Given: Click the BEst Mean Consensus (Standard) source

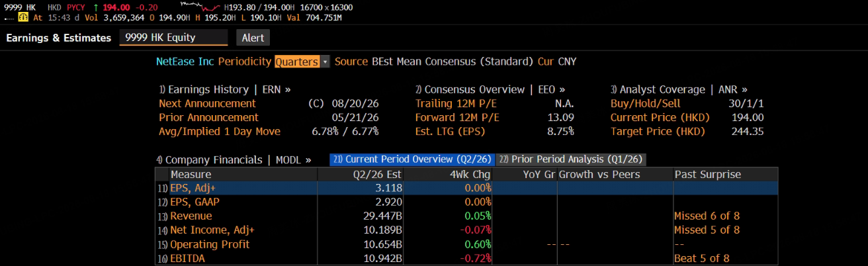Looking at the screenshot, I should click(x=452, y=62).
